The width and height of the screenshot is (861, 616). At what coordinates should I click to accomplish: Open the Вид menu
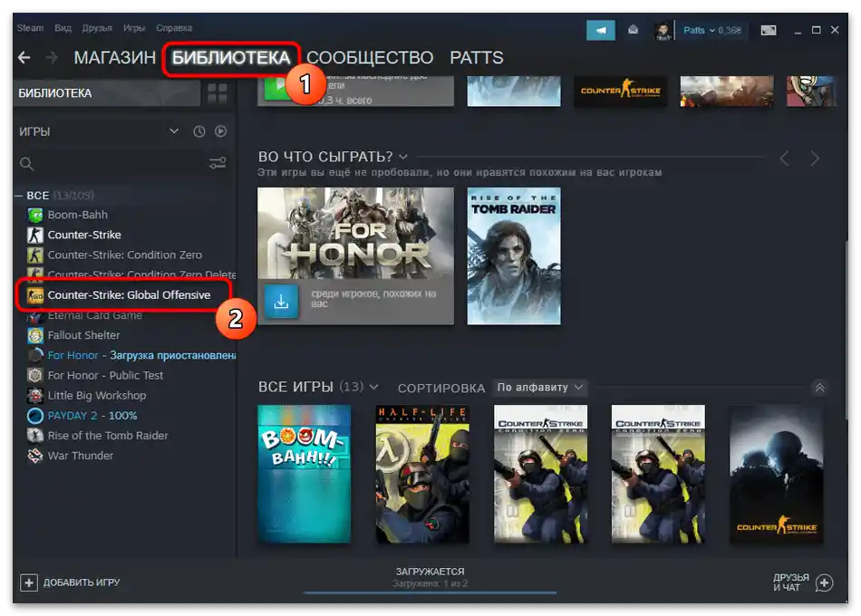click(x=63, y=28)
